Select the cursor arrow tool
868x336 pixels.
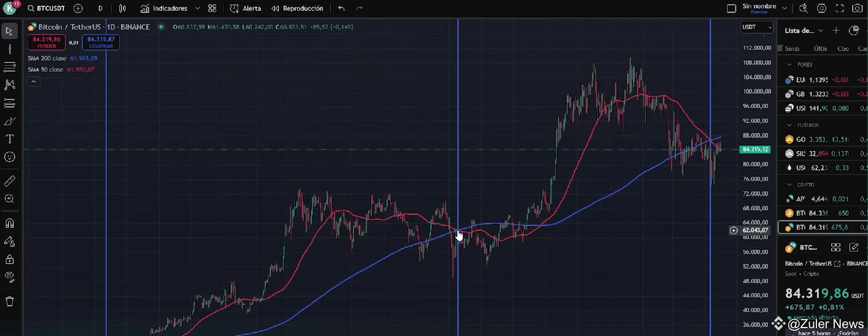9,31
